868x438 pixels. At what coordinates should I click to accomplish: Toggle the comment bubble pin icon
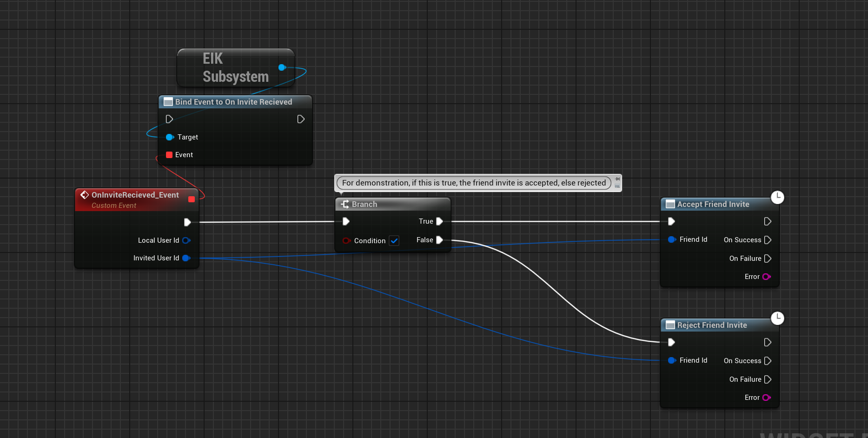(617, 179)
